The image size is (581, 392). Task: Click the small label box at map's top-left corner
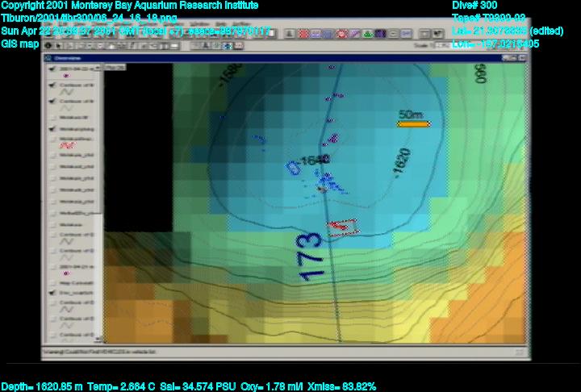[112, 67]
